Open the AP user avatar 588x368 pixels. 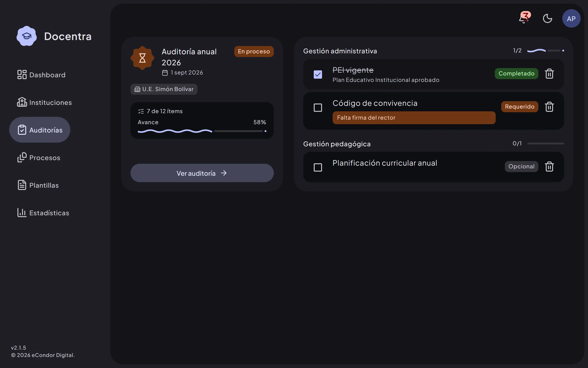[571, 18]
